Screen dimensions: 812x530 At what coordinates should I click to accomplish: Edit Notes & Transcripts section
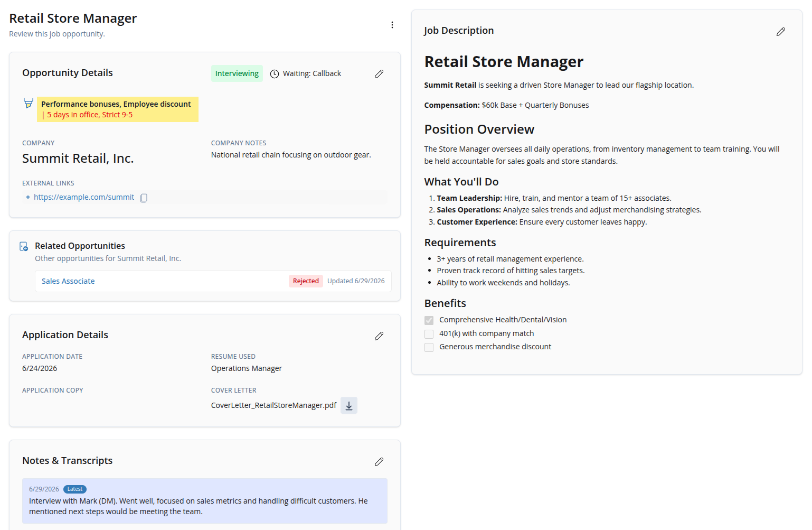pyautogui.click(x=379, y=462)
